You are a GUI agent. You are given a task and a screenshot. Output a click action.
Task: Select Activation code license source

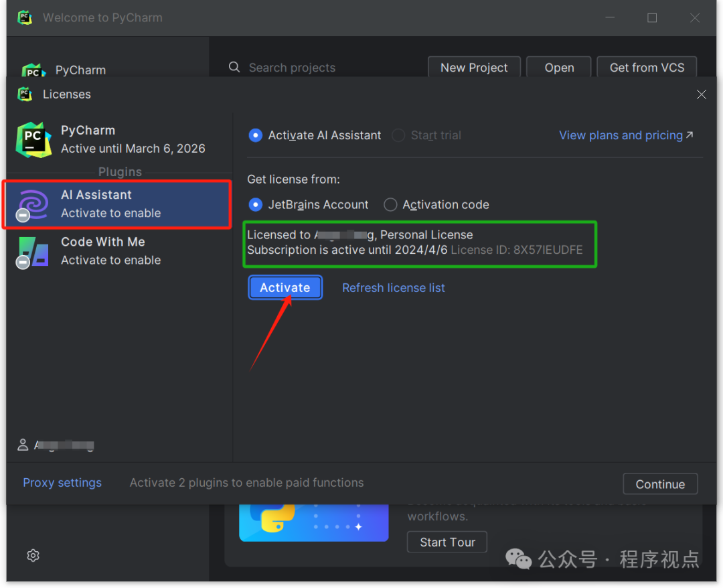click(436, 204)
